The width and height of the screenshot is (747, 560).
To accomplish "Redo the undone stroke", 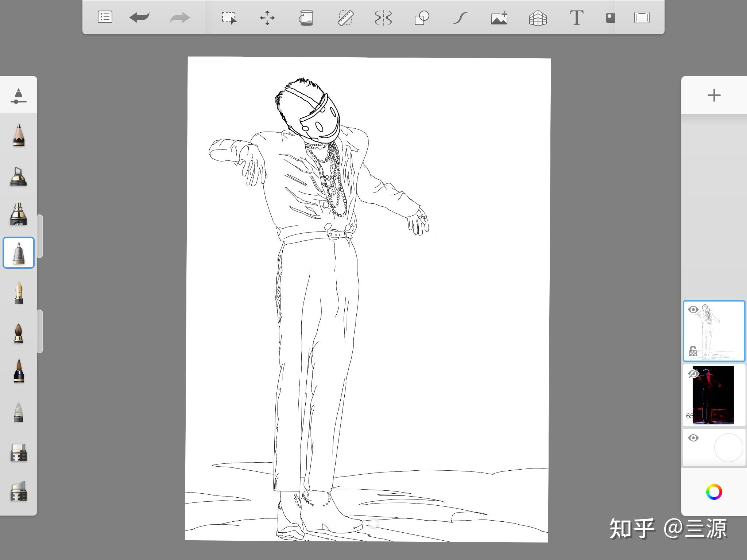I will coord(180,17).
